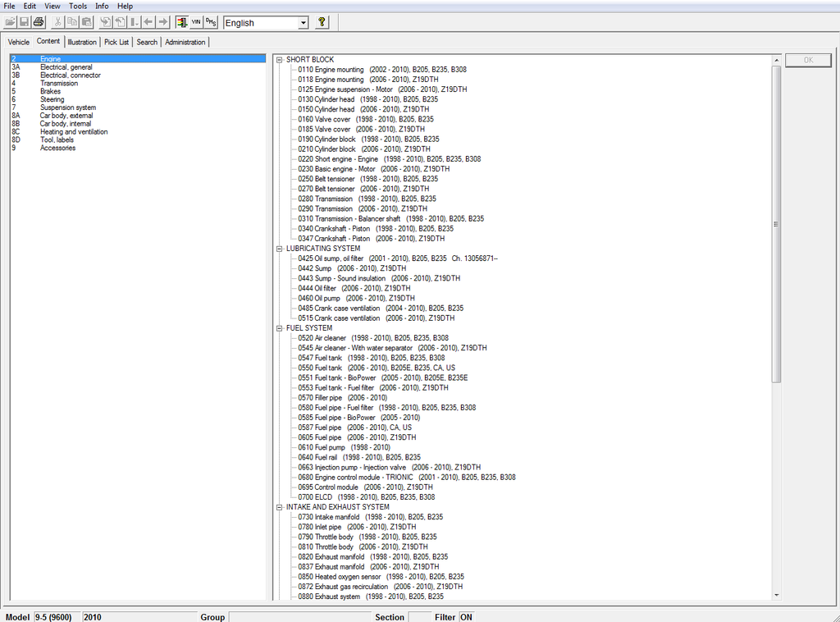Collapse the SHORT BLOCK tree section

(280, 60)
